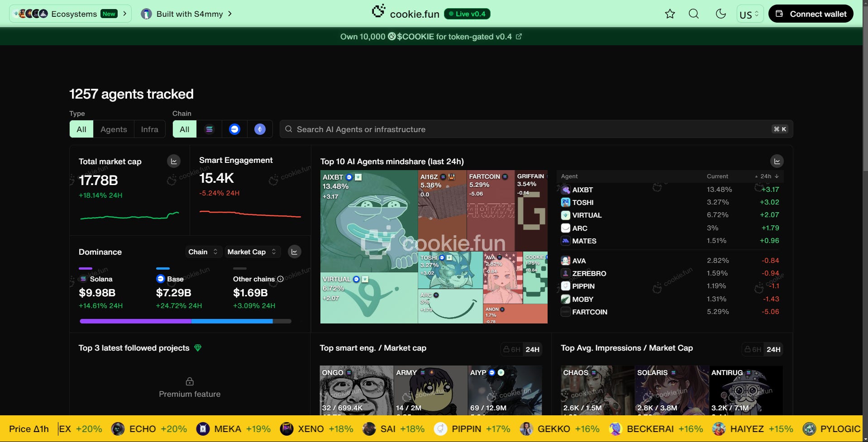Filter by Ethereum chain icon

coord(260,129)
